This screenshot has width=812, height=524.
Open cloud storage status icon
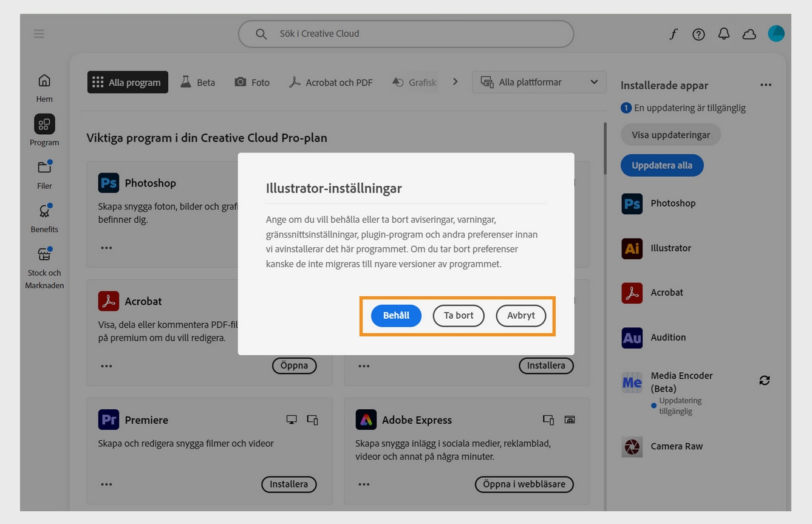click(749, 34)
